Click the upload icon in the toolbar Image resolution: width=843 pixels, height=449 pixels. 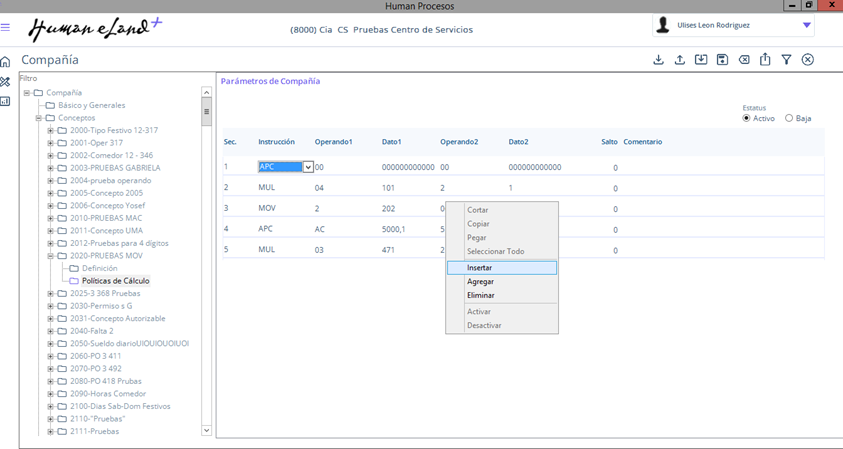click(680, 60)
